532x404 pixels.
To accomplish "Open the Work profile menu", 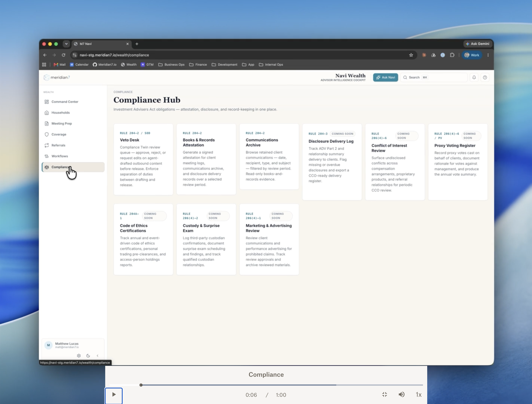I will (472, 55).
